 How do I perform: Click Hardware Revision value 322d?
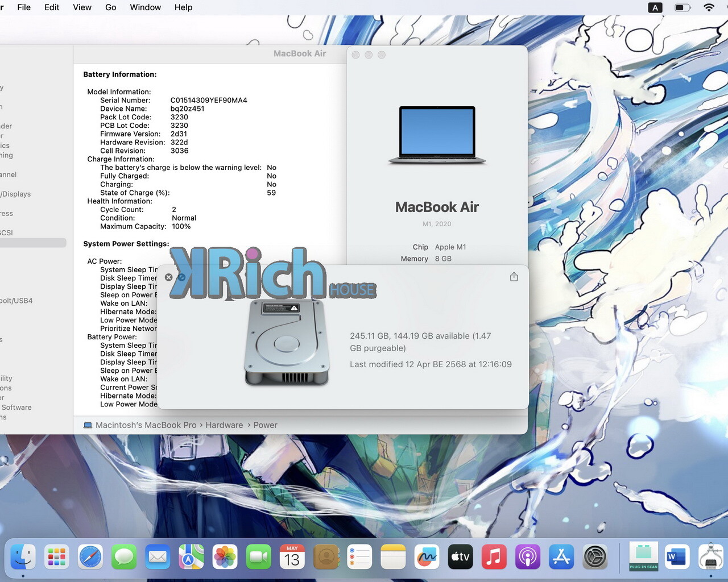(179, 143)
